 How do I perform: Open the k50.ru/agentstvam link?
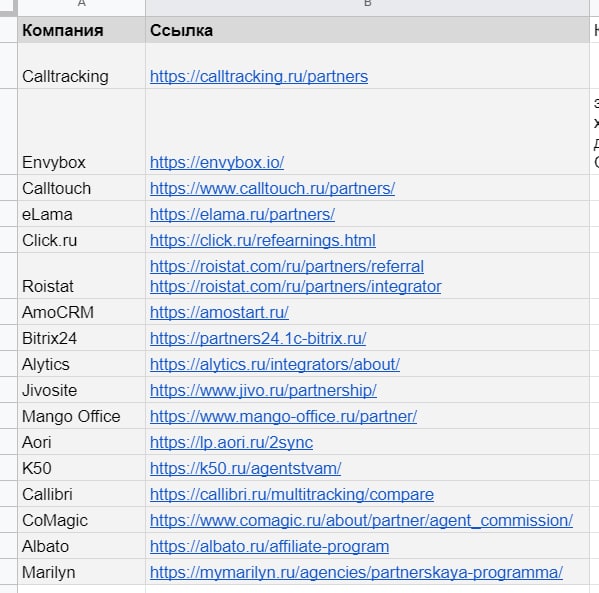pyautogui.click(x=245, y=468)
